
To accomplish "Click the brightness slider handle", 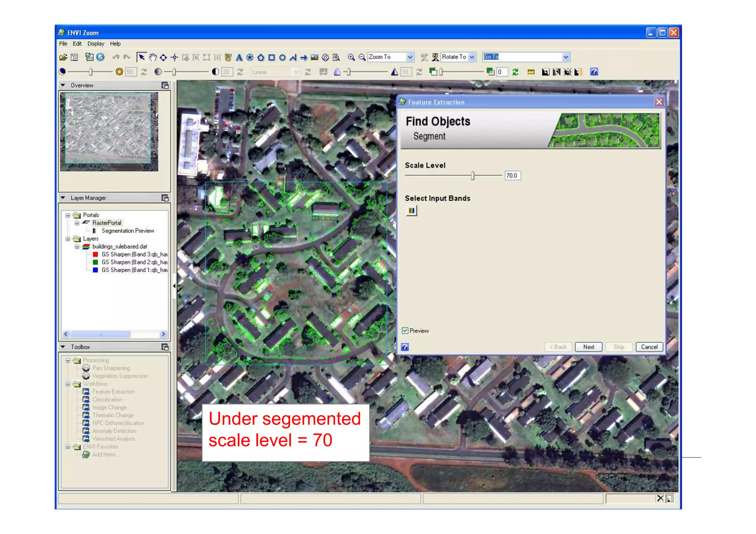I will pyautogui.click(x=91, y=72).
